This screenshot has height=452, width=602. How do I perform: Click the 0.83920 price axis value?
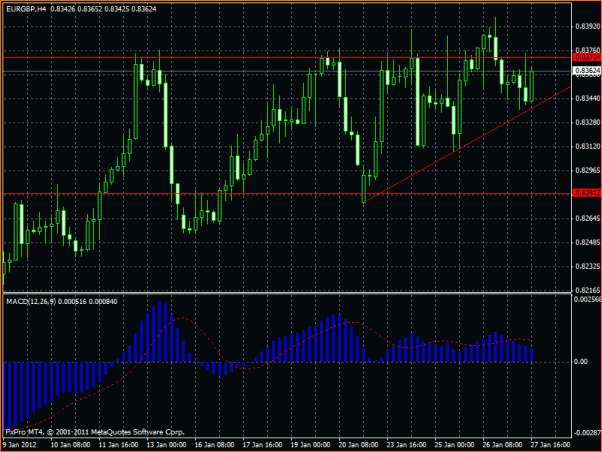click(587, 26)
